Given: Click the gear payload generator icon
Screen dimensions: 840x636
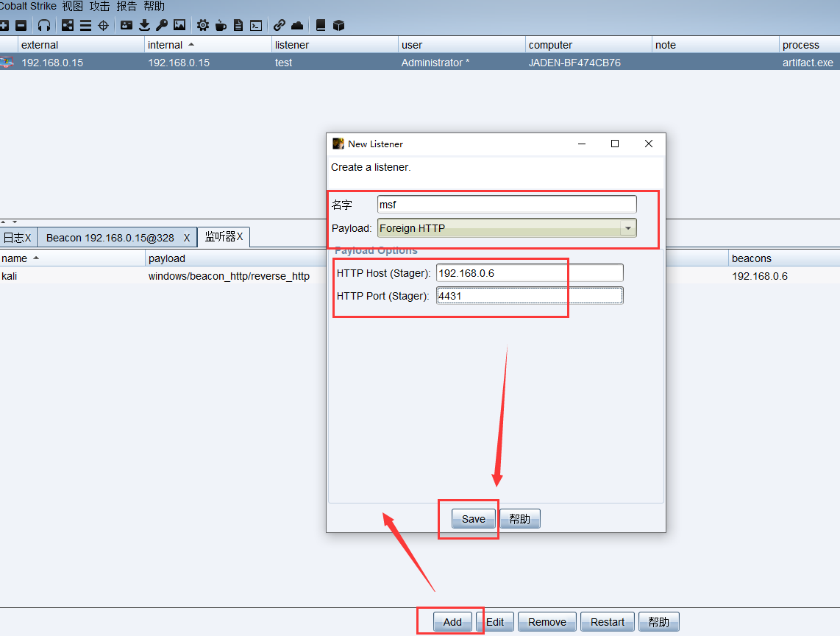Looking at the screenshot, I should [x=203, y=25].
